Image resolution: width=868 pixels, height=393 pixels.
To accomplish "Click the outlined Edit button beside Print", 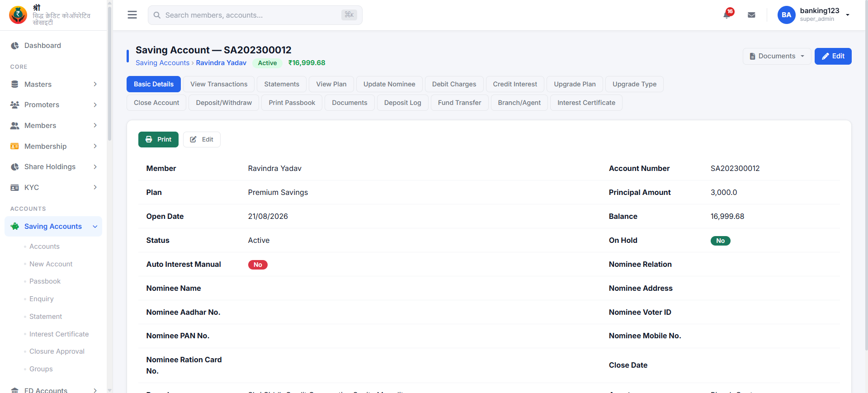I will pyautogui.click(x=202, y=139).
